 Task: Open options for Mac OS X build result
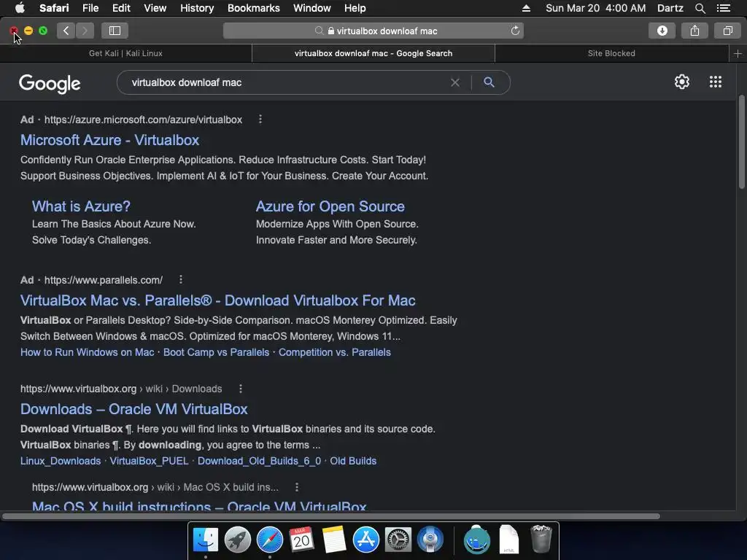coord(297,487)
